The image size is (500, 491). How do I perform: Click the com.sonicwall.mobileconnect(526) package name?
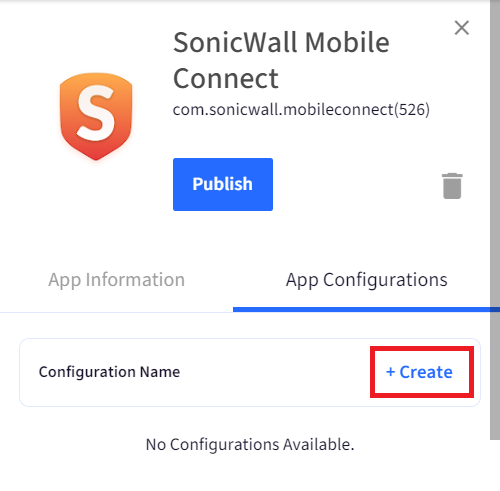point(301,110)
